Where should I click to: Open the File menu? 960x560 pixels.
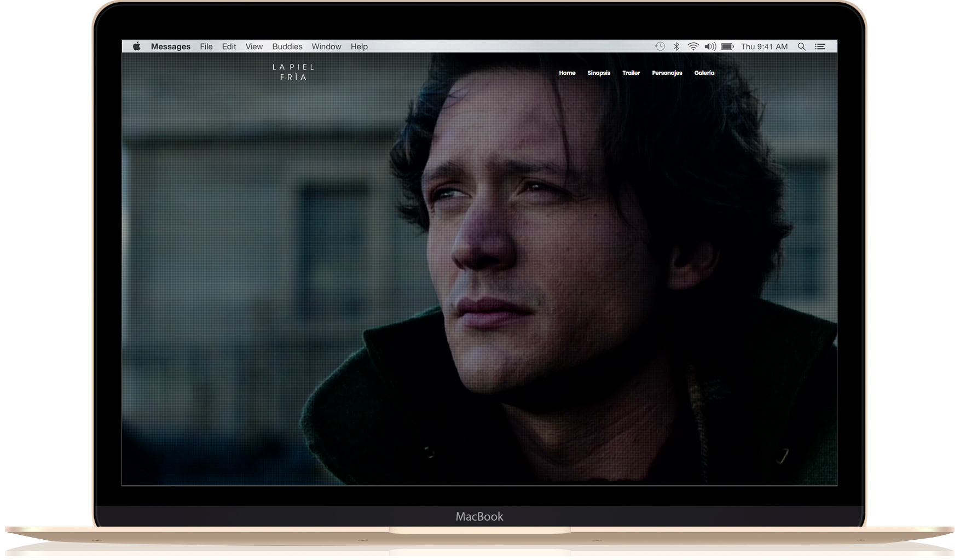206,46
